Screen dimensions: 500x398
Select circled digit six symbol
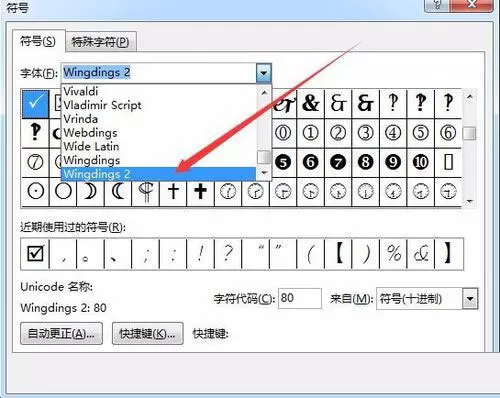448,133
